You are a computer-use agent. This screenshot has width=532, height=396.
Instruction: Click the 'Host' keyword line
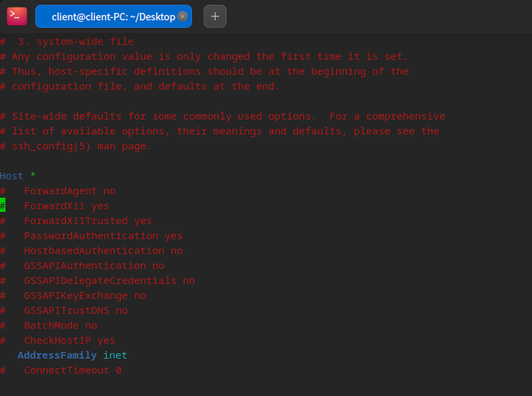click(12, 176)
